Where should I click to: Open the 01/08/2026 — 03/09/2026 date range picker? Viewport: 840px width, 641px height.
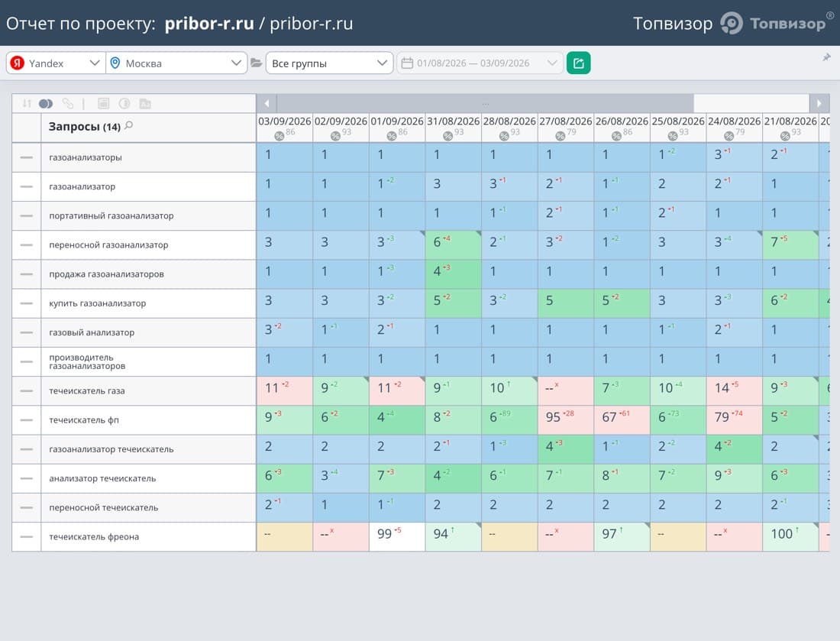click(480, 63)
